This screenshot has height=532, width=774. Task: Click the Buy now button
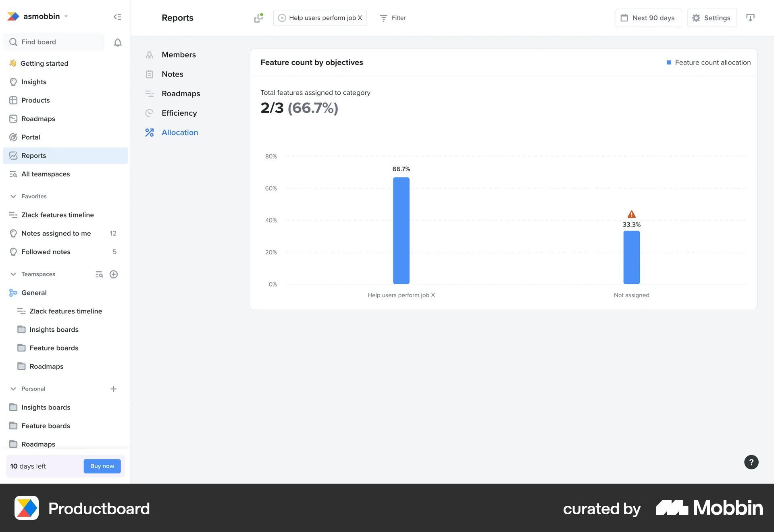click(x=102, y=466)
